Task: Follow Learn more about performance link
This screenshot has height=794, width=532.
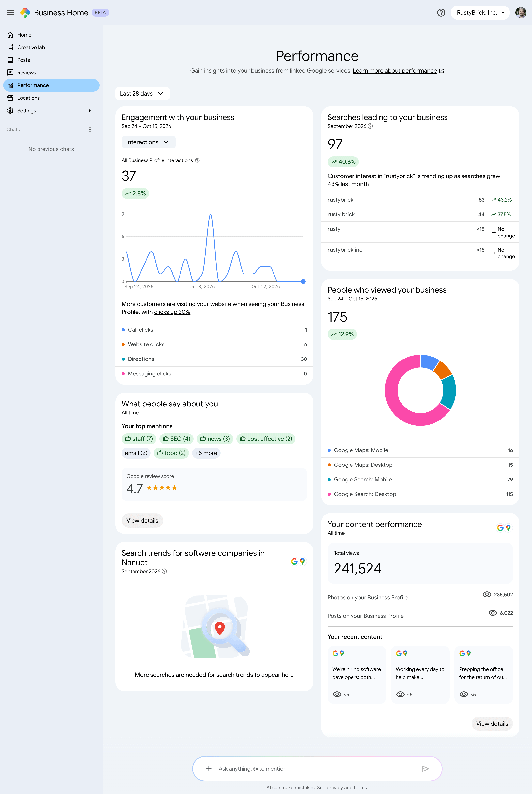Action: click(395, 70)
